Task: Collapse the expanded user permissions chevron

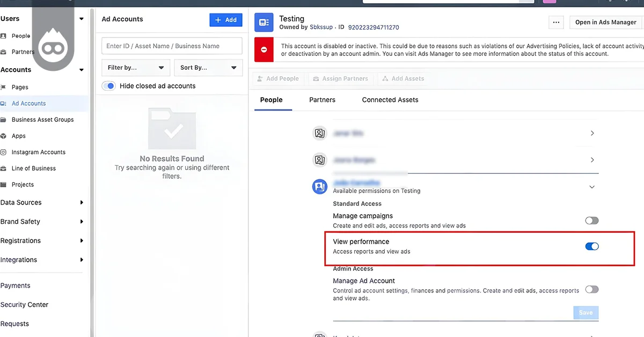Action: 592,187
